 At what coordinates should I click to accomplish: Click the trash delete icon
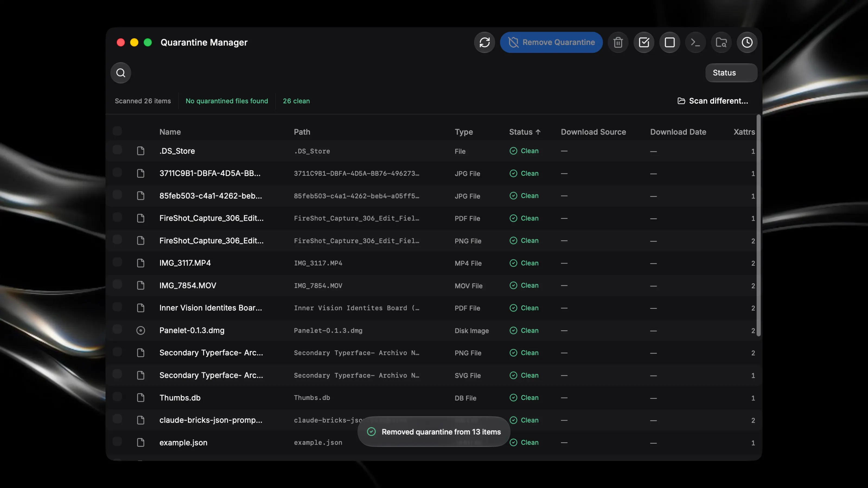click(618, 43)
